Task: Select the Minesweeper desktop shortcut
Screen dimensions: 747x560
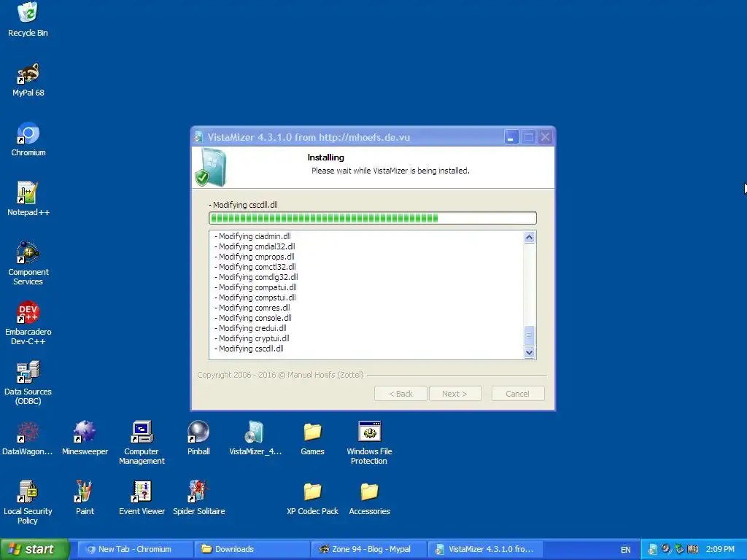Action: click(x=85, y=438)
